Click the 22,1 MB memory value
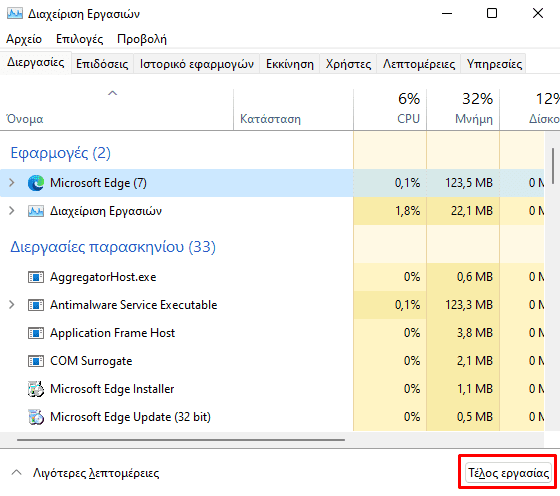The height and width of the screenshot is (496, 560). click(471, 211)
